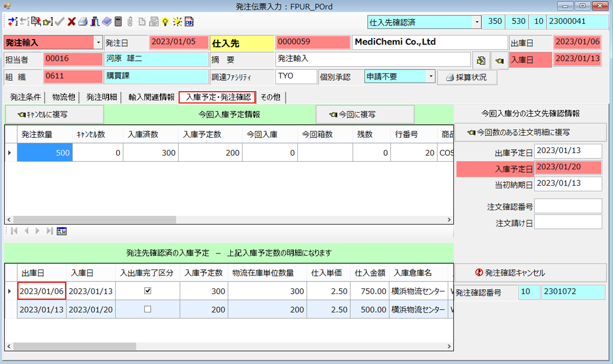Click the printer icon in the toolbar
The width and height of the screenshot is (613, 364).
pyautogui.click(x=83, y=22)
